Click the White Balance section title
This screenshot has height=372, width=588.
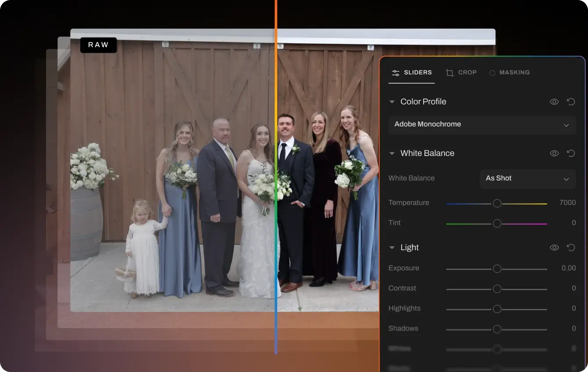click(x=427, y=153)
